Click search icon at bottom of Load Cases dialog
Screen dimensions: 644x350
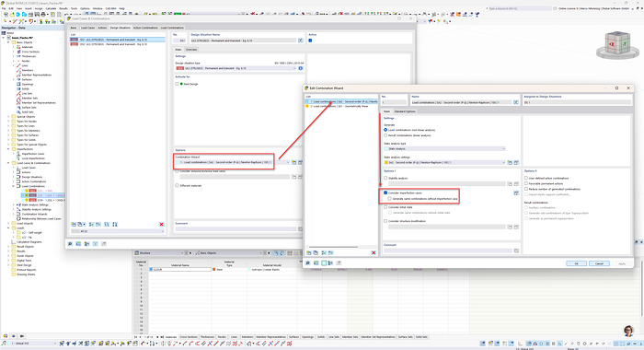(70, 244)
